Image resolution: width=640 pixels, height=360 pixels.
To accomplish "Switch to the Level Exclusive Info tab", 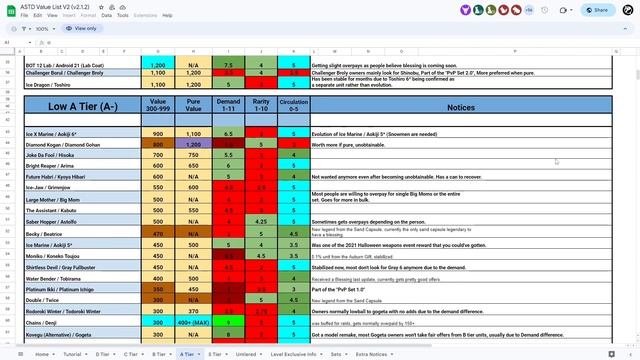I will pyautogui.click(x=293, y=354).
